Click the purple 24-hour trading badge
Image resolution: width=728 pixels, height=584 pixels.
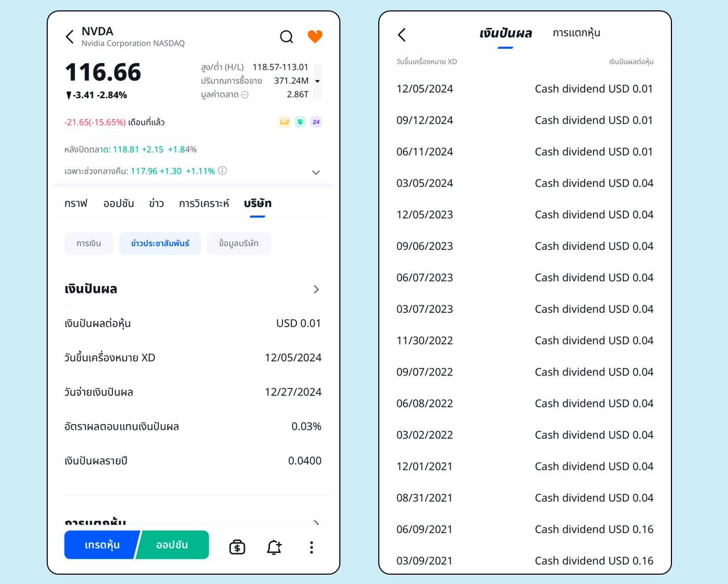point(316,122)
